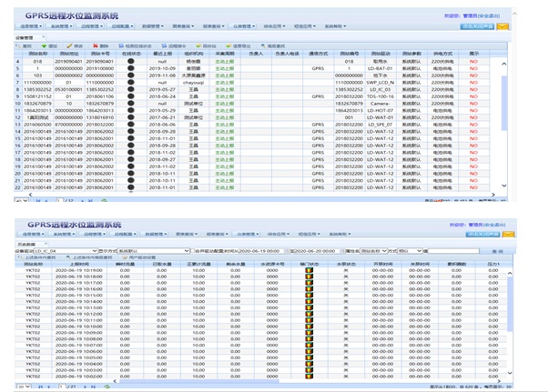Click 检测在线状态 online-status check icon

pyautogui.click(x=121, y=46)
